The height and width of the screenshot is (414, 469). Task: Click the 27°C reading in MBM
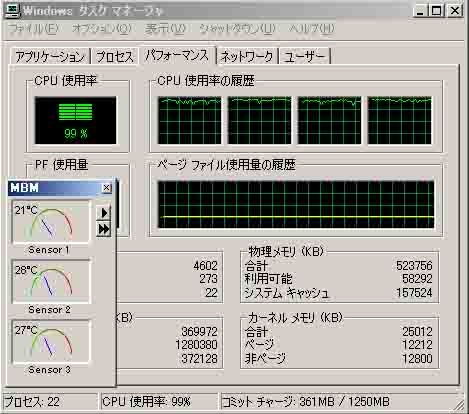(x=26, y=330)
